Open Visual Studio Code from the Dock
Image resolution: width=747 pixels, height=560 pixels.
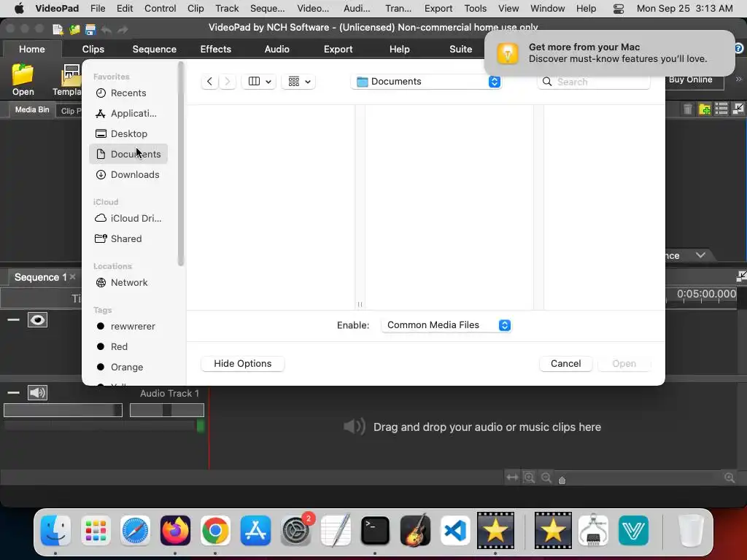[455, 531]
